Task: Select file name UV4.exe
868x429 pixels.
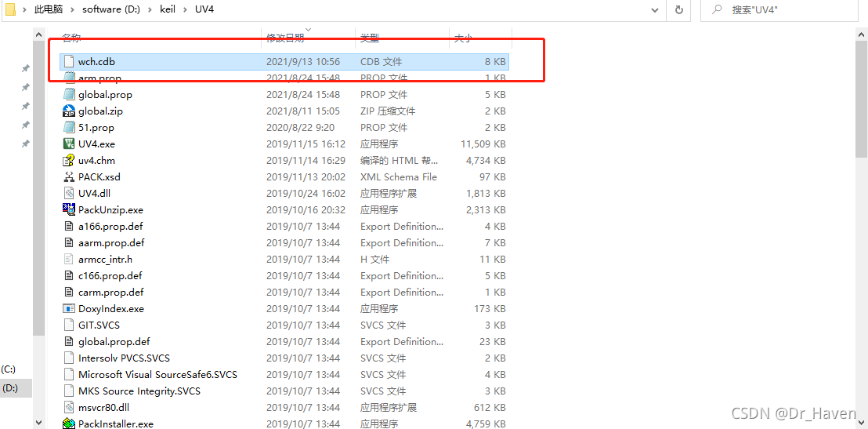Action: coord(97,144)
